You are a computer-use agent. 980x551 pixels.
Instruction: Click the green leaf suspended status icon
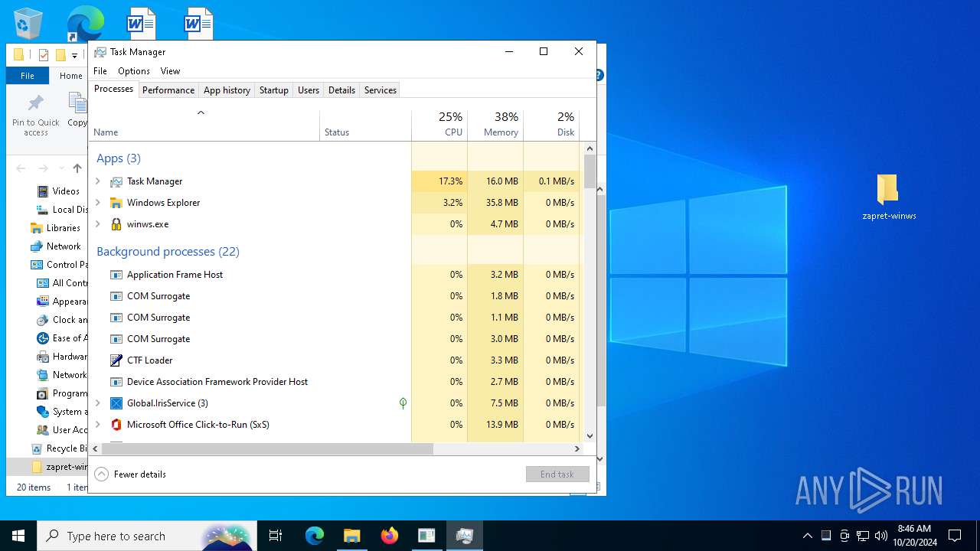(403, 403)
